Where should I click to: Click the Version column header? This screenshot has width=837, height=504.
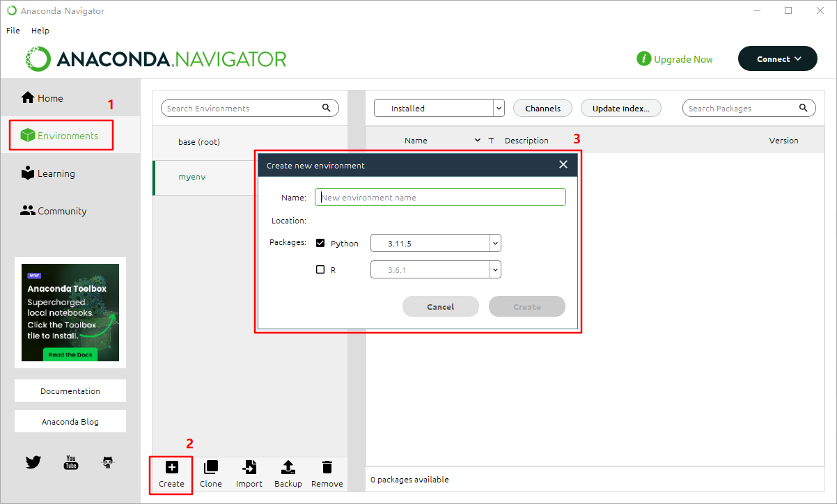(x=783, y=140)
